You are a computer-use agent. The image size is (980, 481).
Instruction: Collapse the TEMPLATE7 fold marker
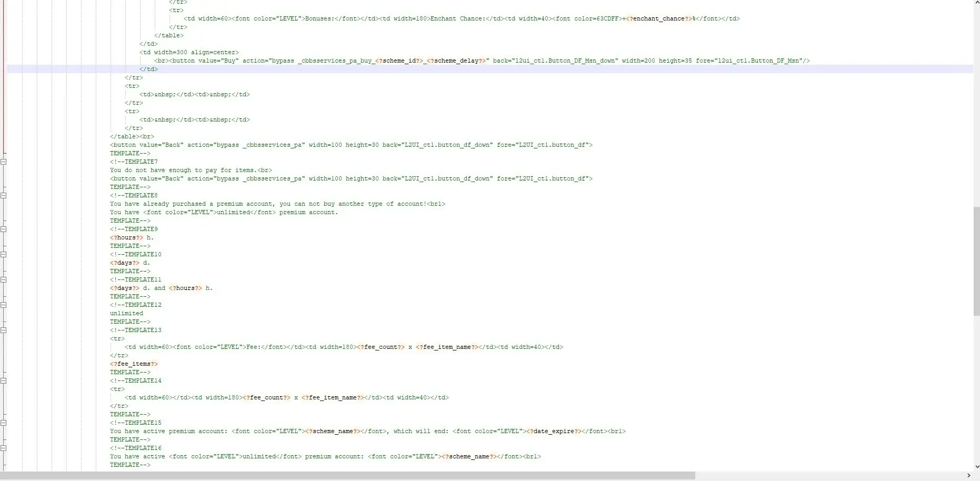click(x=3, y=162)
